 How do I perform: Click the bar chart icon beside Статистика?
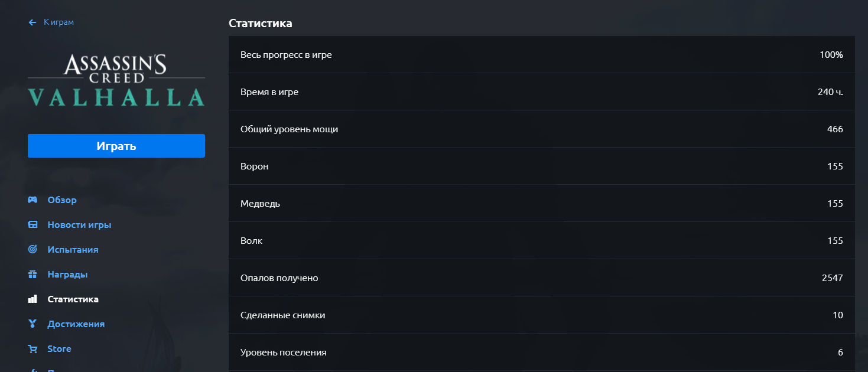click(x=32, y=299)
